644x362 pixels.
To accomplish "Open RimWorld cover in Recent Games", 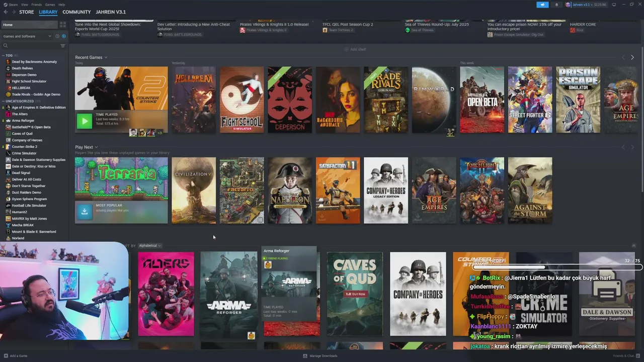I will coord(434,100).
